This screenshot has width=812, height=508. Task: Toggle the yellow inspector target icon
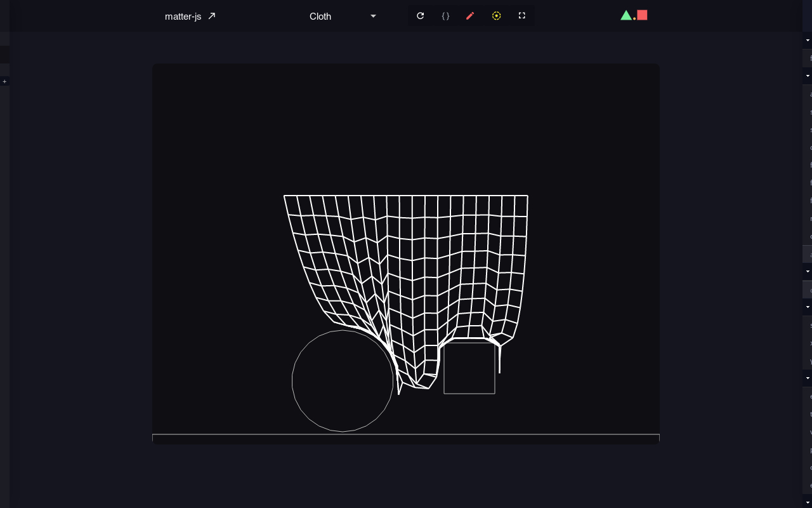(x=496, y=16)
